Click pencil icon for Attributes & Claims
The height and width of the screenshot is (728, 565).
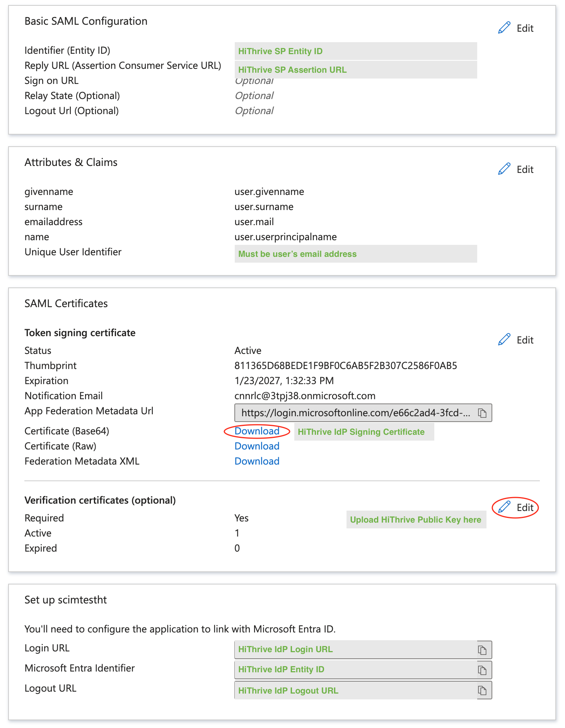tap(504, 169)
